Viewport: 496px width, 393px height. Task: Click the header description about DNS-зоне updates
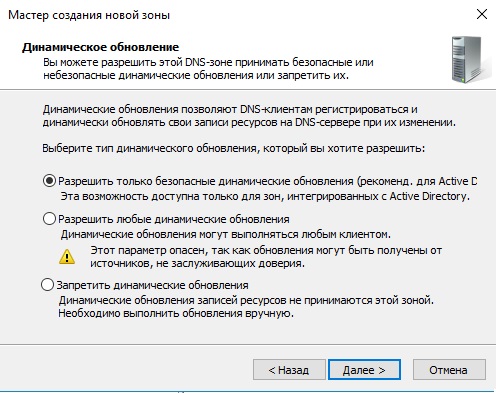(208, 69)
